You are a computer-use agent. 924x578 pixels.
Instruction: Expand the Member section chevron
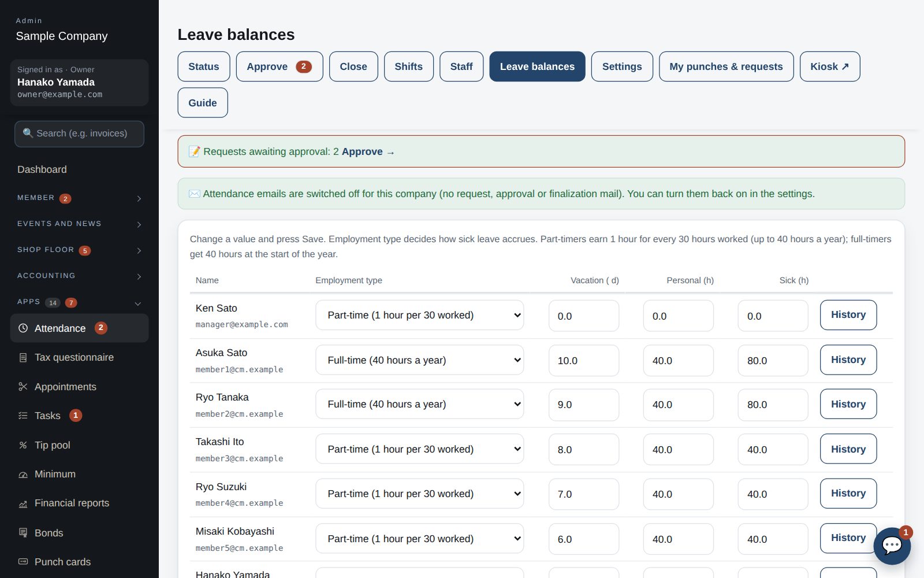tap(139, 198)
